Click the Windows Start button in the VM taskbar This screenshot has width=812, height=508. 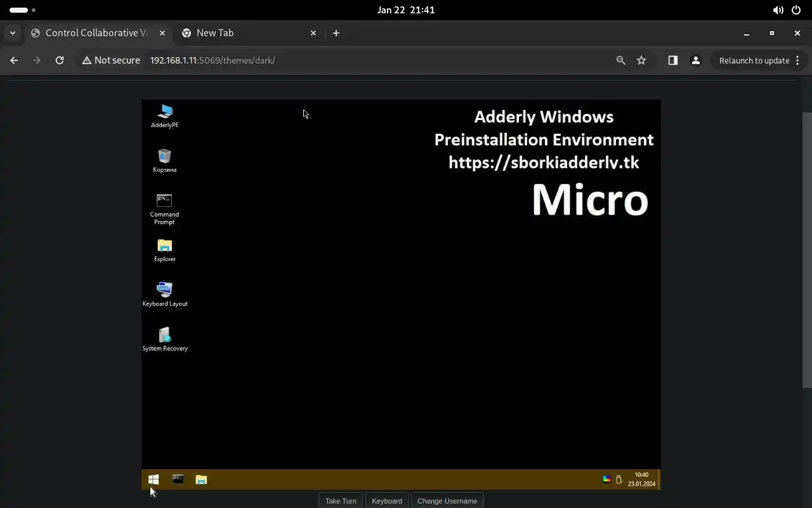click(x=153, y=479)
